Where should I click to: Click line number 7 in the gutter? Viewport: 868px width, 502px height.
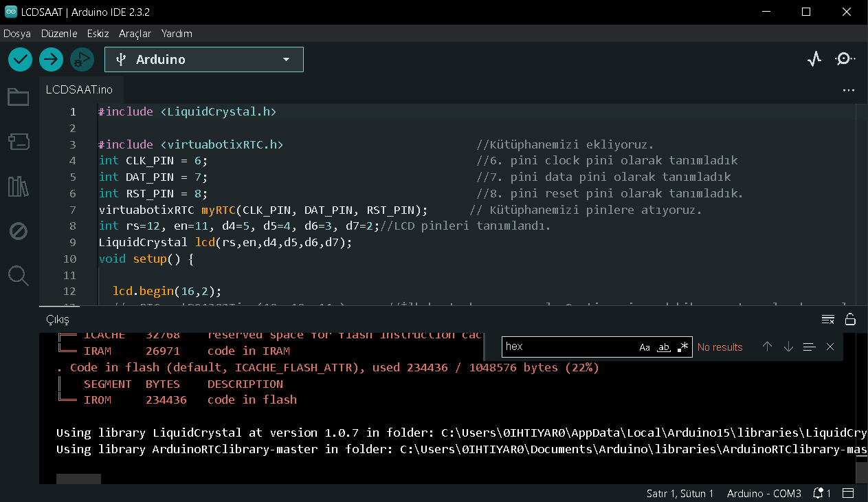click(73, 210)
